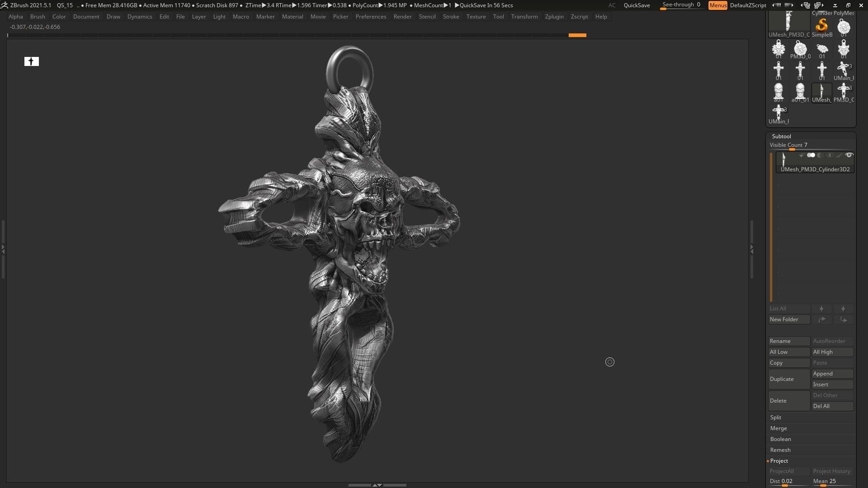Screen dimensions: 868x488
Task: Click the subtool union boolean icon
Action: pos(811,155)
